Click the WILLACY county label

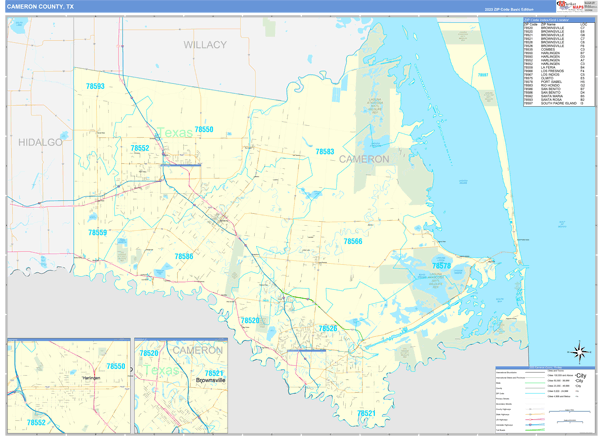click(x=205, y=45)
